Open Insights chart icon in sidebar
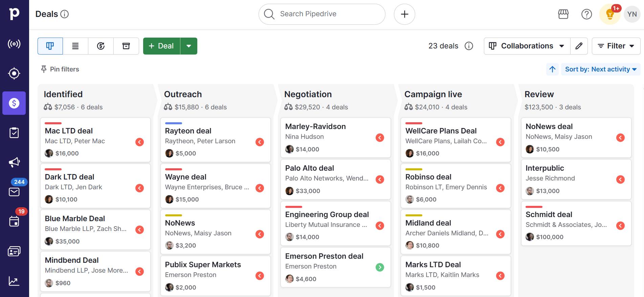644x297 pixels. click(14, 281)
